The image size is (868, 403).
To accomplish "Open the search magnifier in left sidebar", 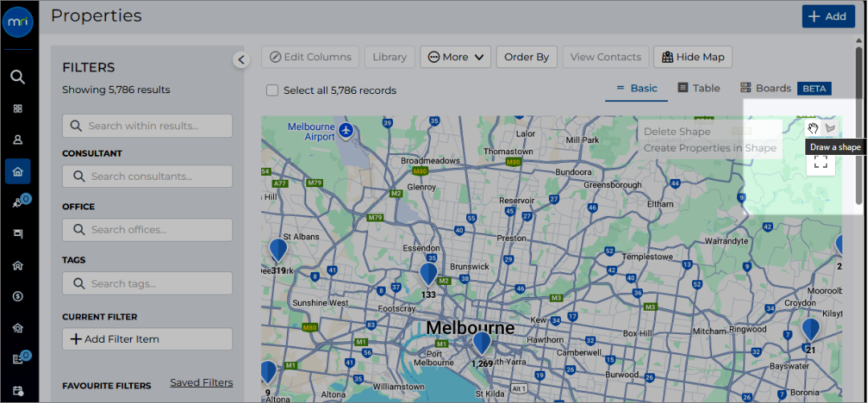I will 18,77.
